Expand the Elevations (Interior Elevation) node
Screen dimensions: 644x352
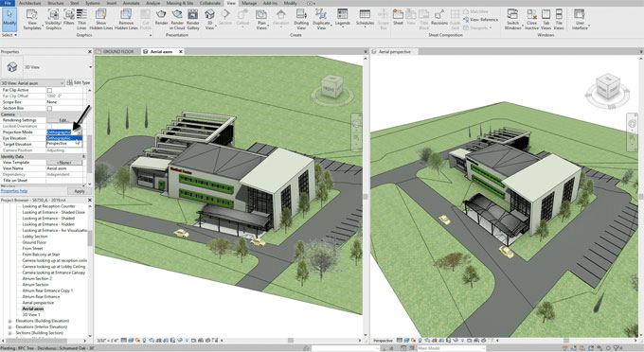click(x=9, y=327)
